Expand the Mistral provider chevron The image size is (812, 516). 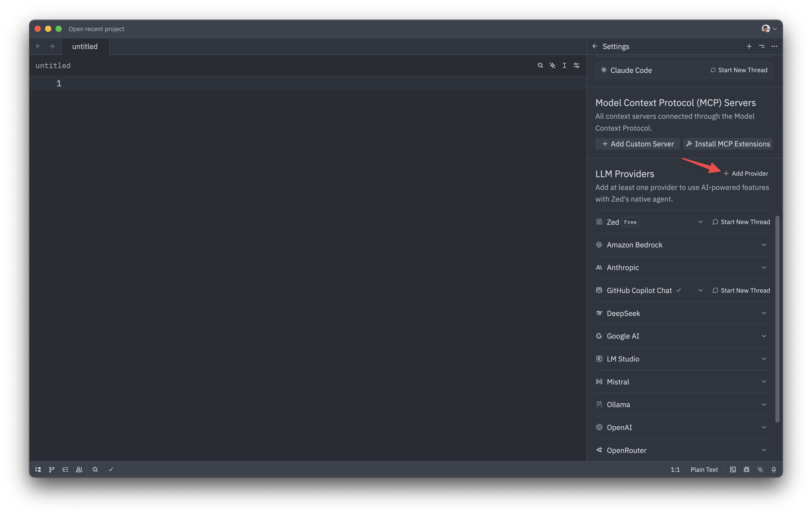click(x=764, y=382)
